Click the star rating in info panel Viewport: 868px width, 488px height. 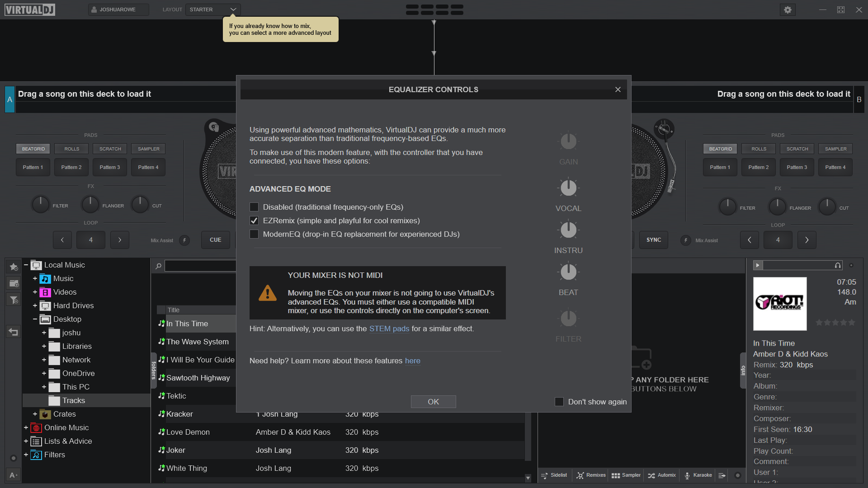tap(835, 323)
